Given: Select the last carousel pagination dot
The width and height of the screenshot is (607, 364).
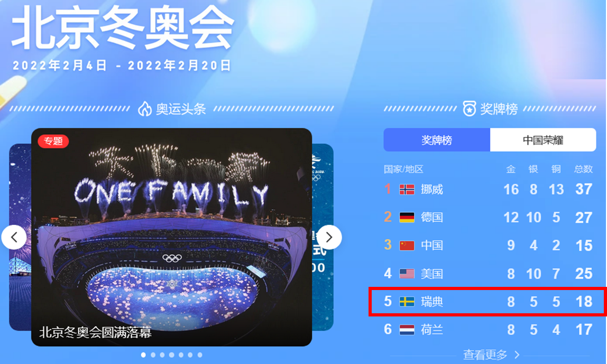Looking at the screenshot, I should coord(200,354).
